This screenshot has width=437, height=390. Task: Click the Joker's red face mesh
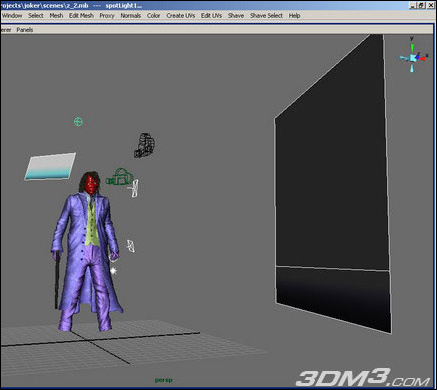[91, 185]
